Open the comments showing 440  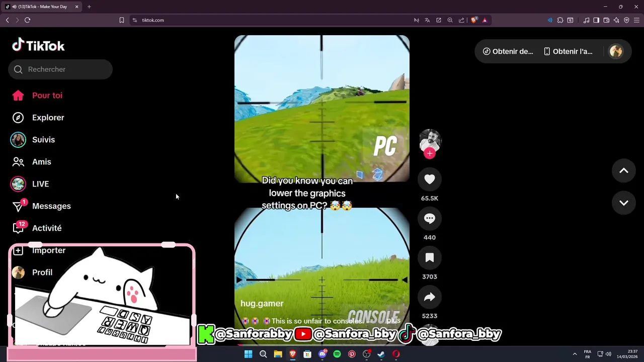point(429,218)
